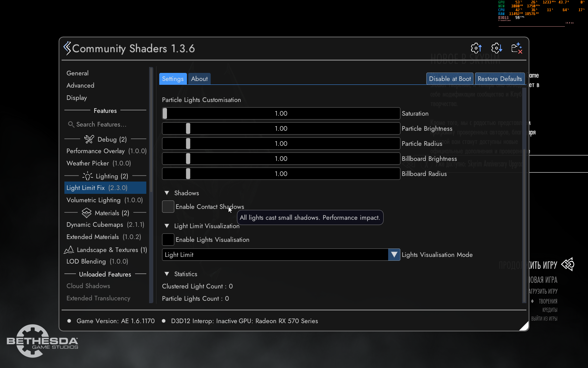Click the Billboard Radius slider

(281, 174)
